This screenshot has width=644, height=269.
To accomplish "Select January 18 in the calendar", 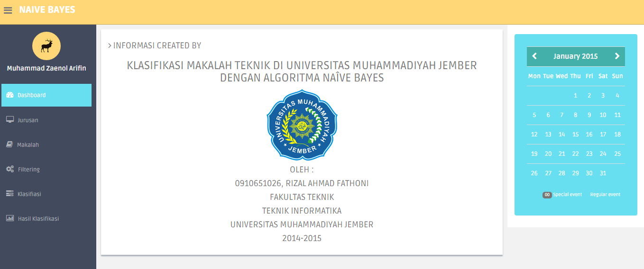I will (617, 134).
